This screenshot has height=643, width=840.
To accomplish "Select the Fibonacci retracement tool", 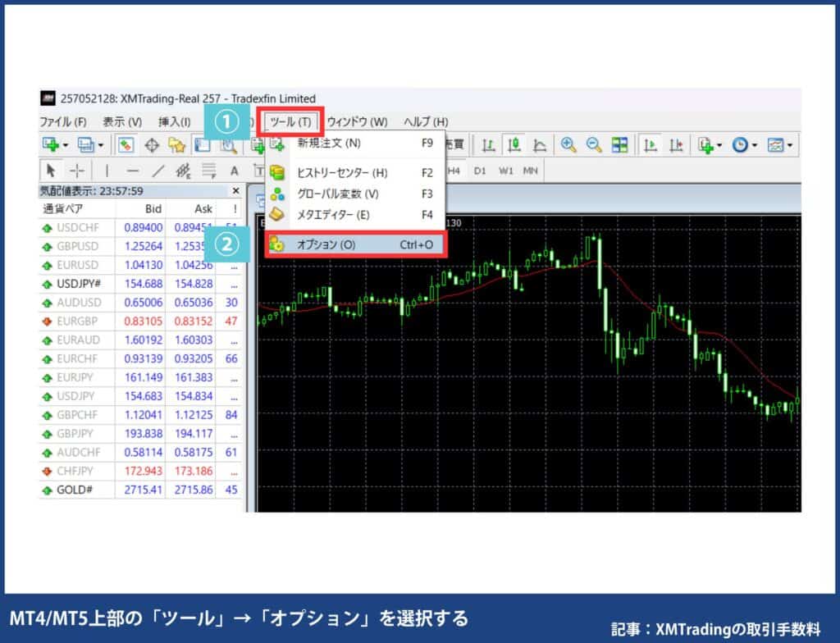I will 208,171.
